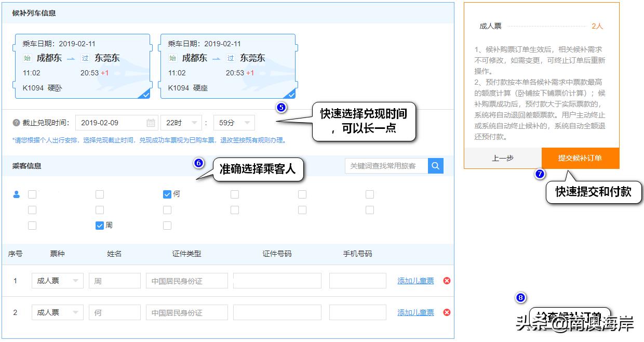Open the 成人票 ticket type dropdown for passenger 1
Viewport: 644px width, 342px height.
click(x=57, y=280)
